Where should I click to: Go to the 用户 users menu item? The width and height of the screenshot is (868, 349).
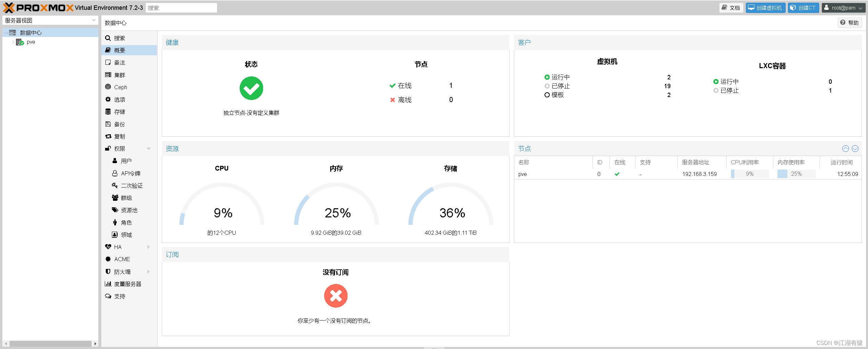(x=129, y=161)
